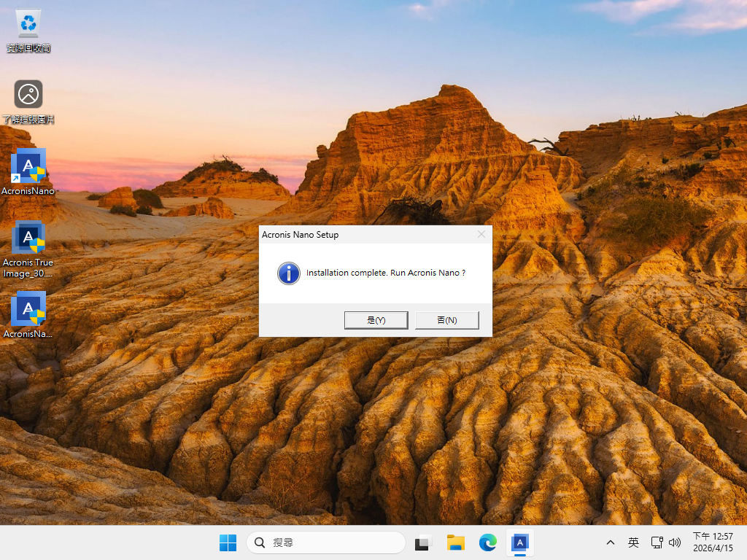
Task: Toggle the 英 input method indicator
Action: [633, 542]
